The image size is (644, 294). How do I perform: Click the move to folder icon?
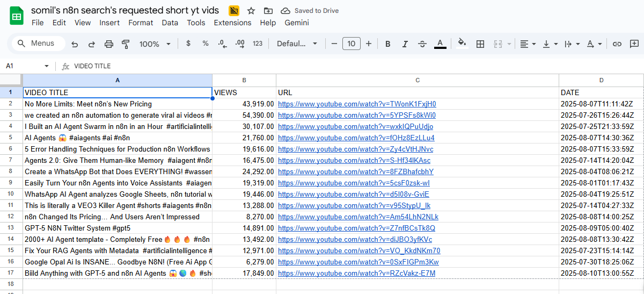tap(268, 11)
